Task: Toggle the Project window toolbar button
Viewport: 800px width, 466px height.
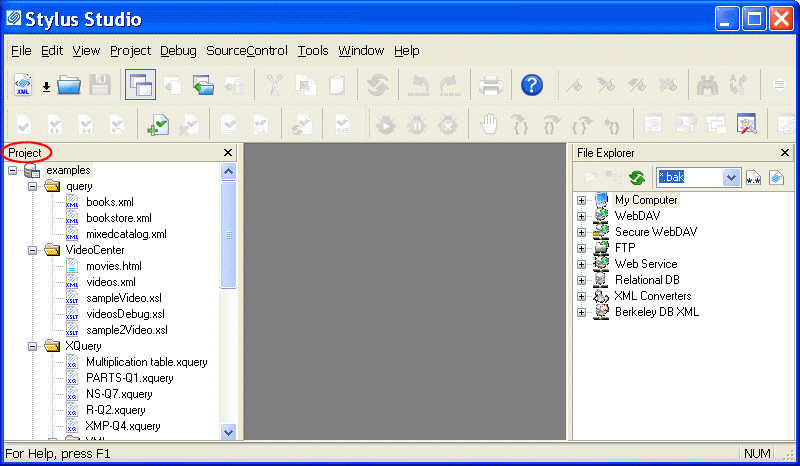Action: pyautogui.click(x=140, y=85)
